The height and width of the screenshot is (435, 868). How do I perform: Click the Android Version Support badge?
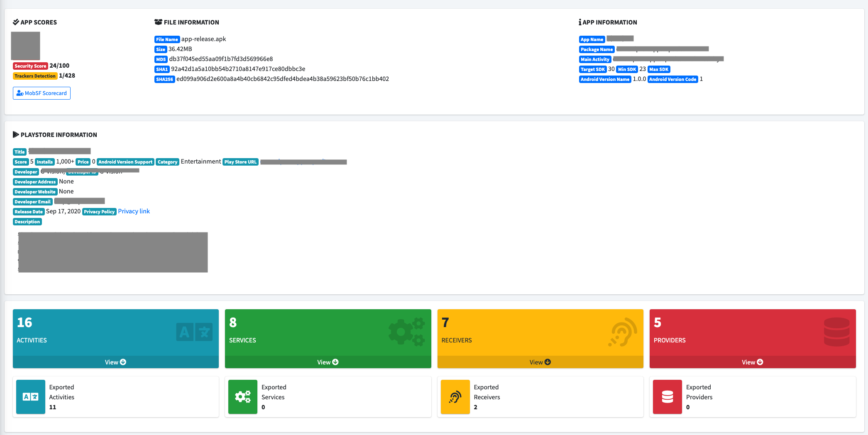click(125, 162)
